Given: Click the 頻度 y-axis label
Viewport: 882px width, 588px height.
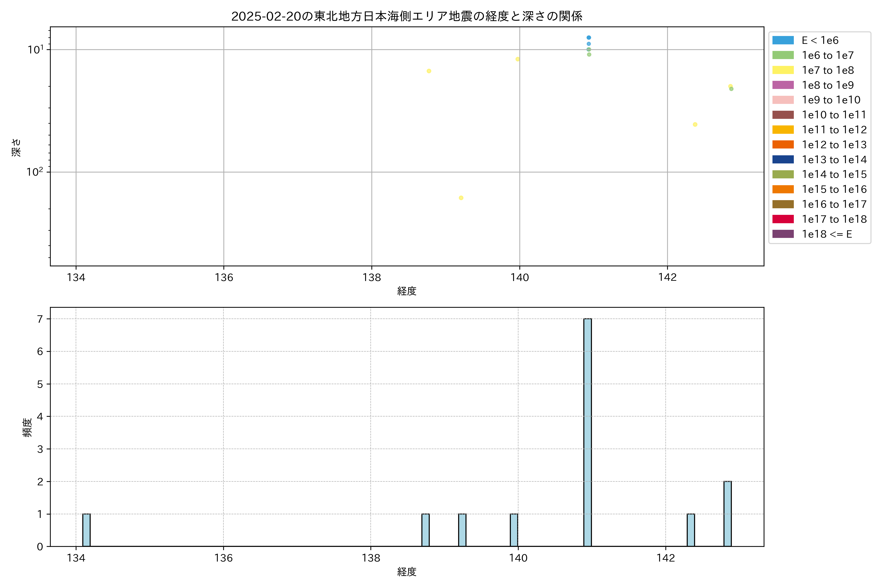Looking at the screenshot, I should [27, 428].
